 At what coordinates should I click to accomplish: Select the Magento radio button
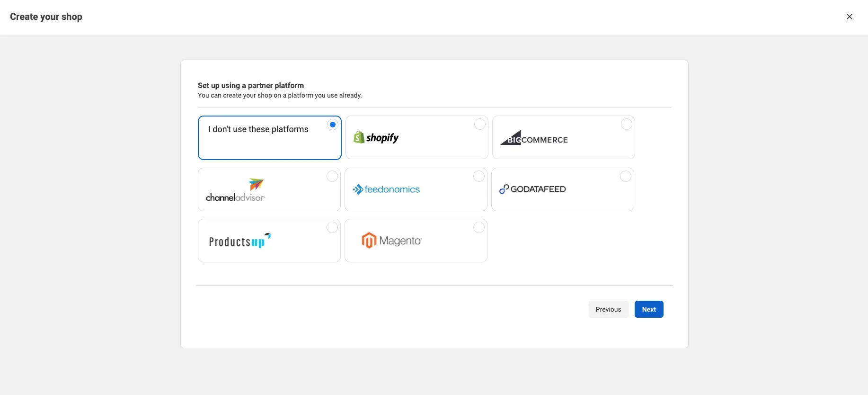479,227
